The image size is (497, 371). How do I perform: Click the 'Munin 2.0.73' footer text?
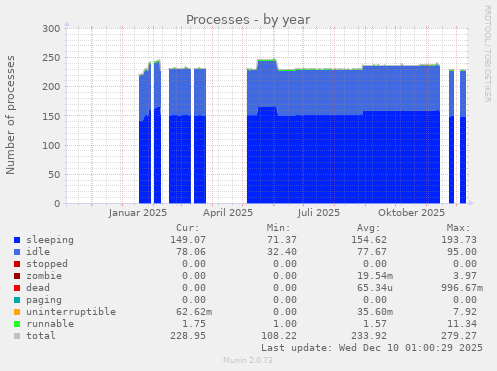coord(248,360)
